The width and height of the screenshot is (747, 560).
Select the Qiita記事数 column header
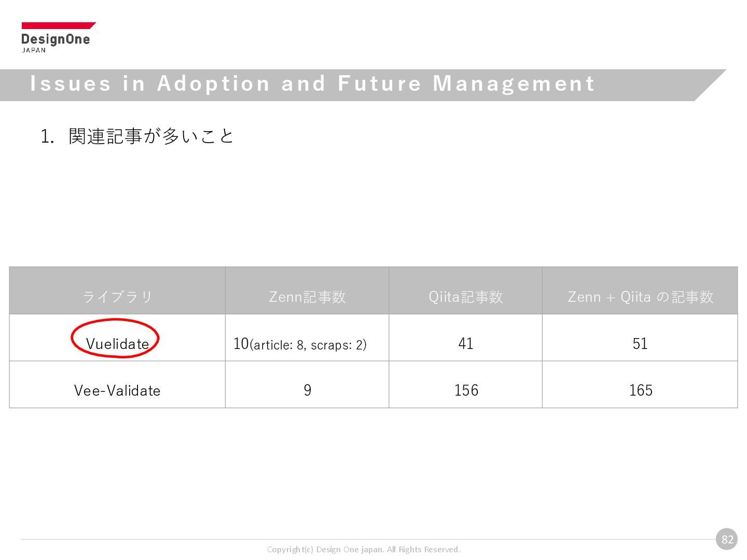click(x=465, y=297)
